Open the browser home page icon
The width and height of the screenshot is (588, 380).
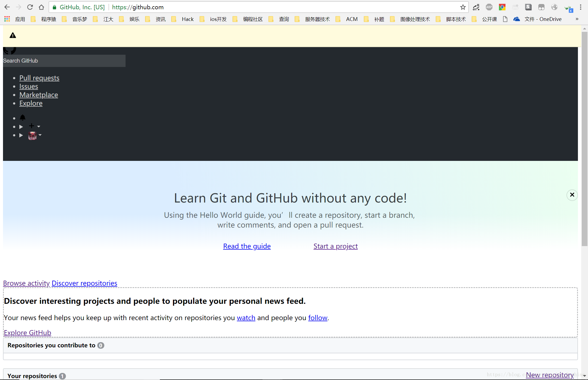[x=41, y=7]
